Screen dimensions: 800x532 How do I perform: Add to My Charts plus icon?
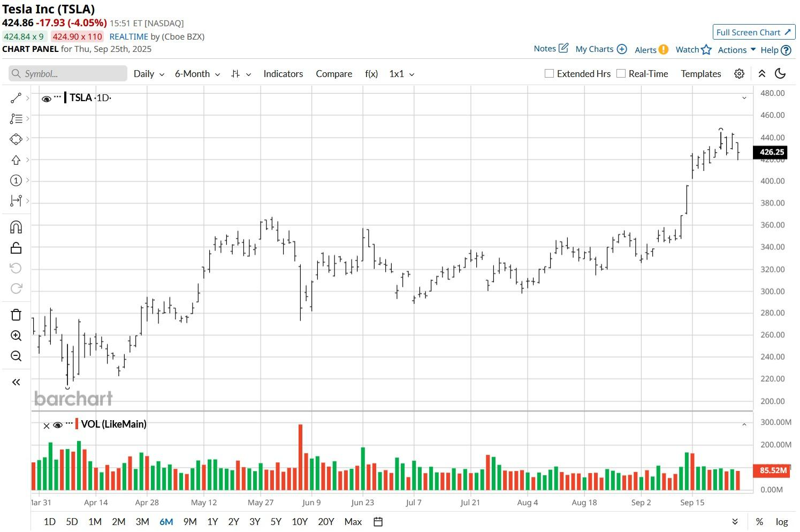(622, 49)
